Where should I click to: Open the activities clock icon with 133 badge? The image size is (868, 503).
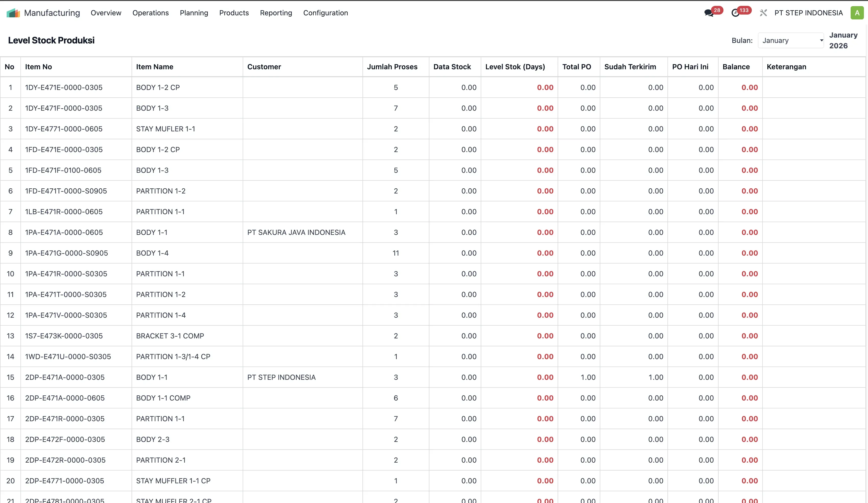pyautogui.click(x=735, y=13)
